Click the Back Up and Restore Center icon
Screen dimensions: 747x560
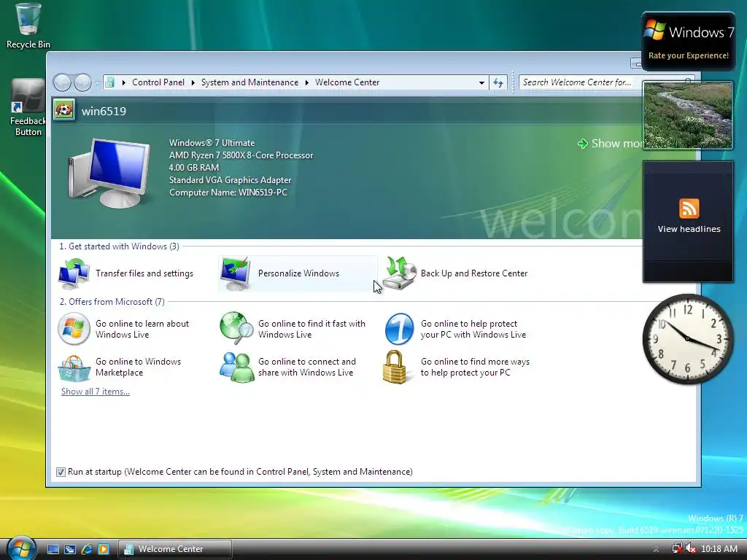[x=399, y=273]
